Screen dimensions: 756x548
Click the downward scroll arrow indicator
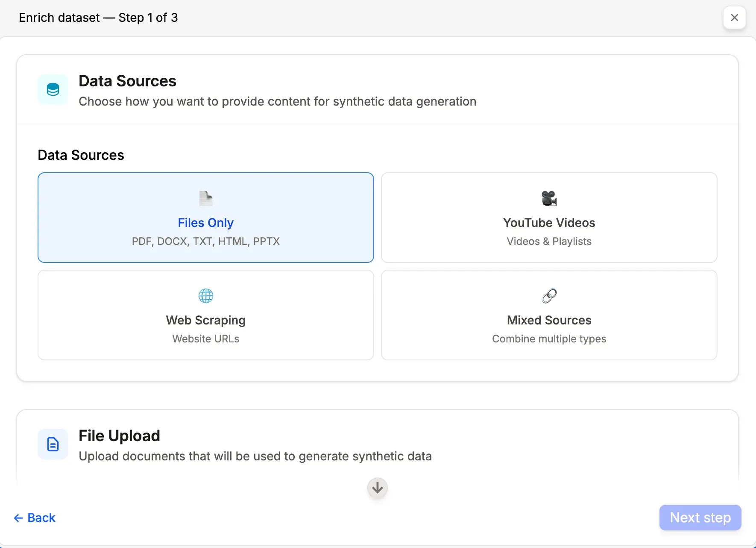pos(377,488)
